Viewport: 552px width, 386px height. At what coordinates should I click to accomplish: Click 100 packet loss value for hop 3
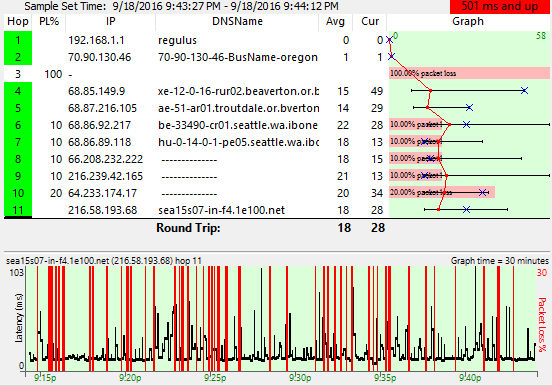click(53, 74)
